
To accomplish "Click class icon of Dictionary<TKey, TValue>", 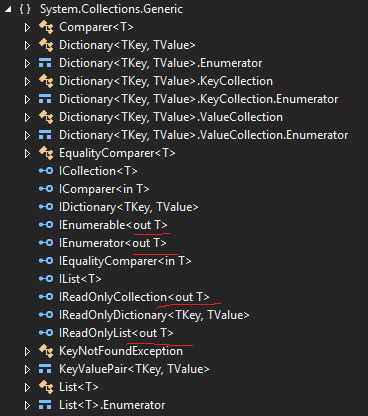I will (46, 45).
